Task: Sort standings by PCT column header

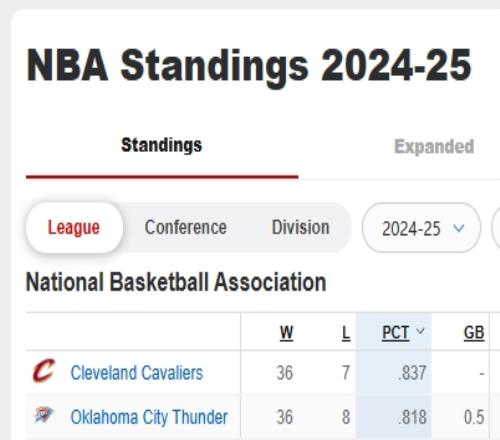Action: point(395,333)
